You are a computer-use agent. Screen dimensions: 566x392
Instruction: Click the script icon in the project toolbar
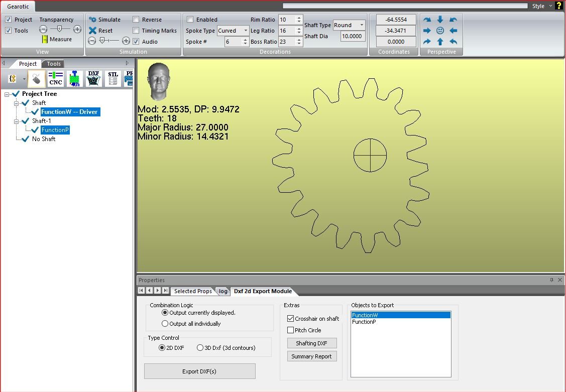(13, 79)
